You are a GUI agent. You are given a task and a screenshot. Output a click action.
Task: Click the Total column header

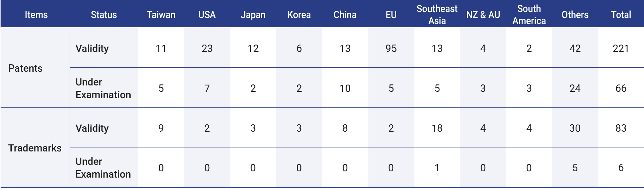621,15
